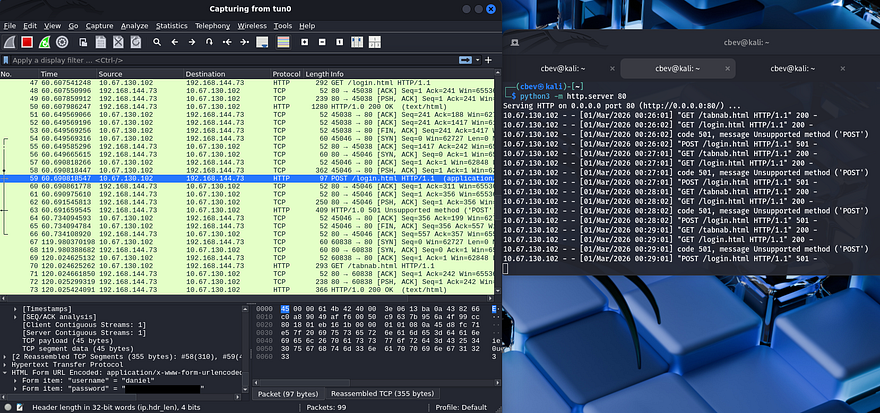Image resolution: width=880 pixels, height=413 pixels.
Task: Expand the Hypertext Transfer Protocol section
Action: pyautogui.click(x=6, y=364)
